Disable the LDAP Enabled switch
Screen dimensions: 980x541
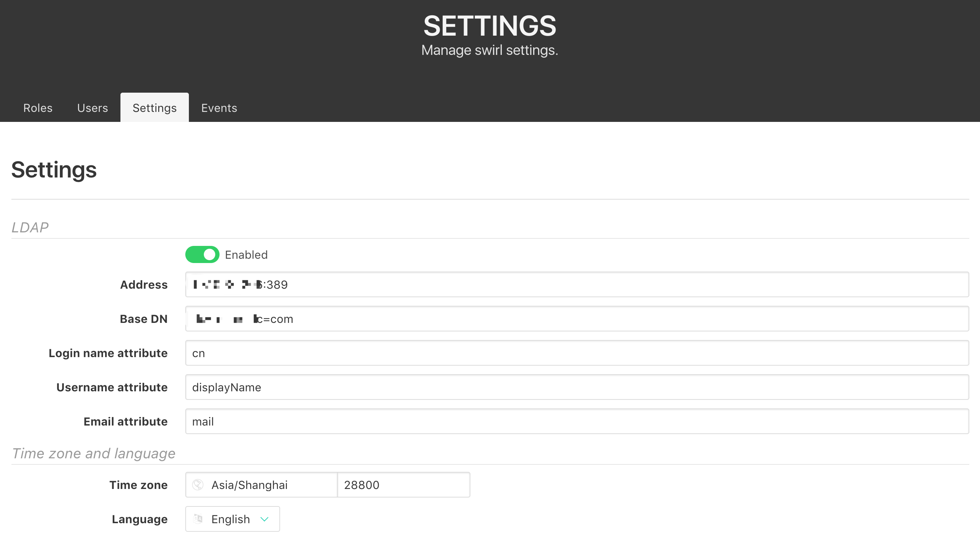(x=202, y=254)
